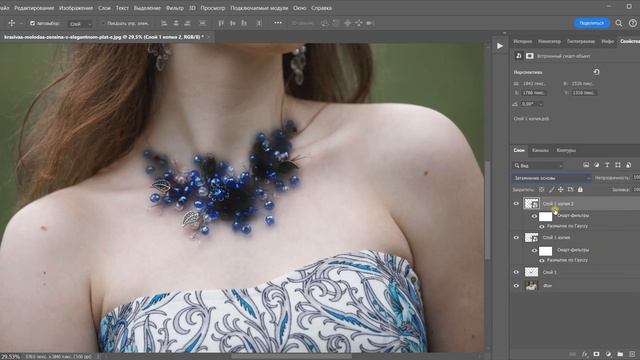This screenshot has height=360, width=640.
Task: Click the X position input field
Action: (x=534, y=93)
